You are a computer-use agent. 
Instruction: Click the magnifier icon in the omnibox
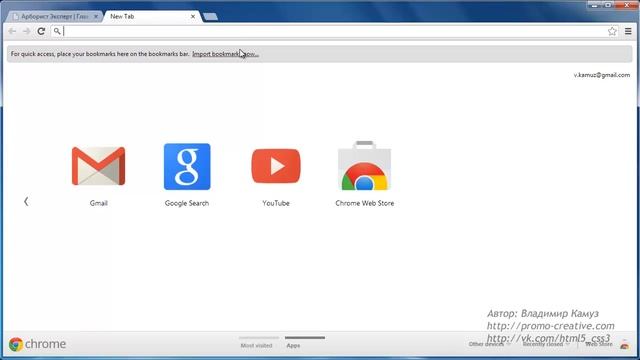tap(57, 31)
